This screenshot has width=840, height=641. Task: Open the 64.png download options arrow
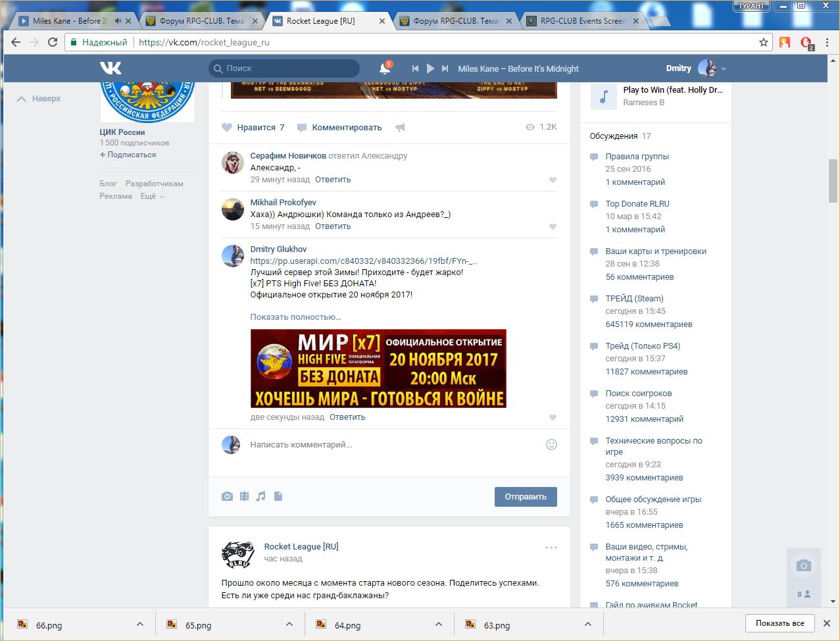point(439,625)
